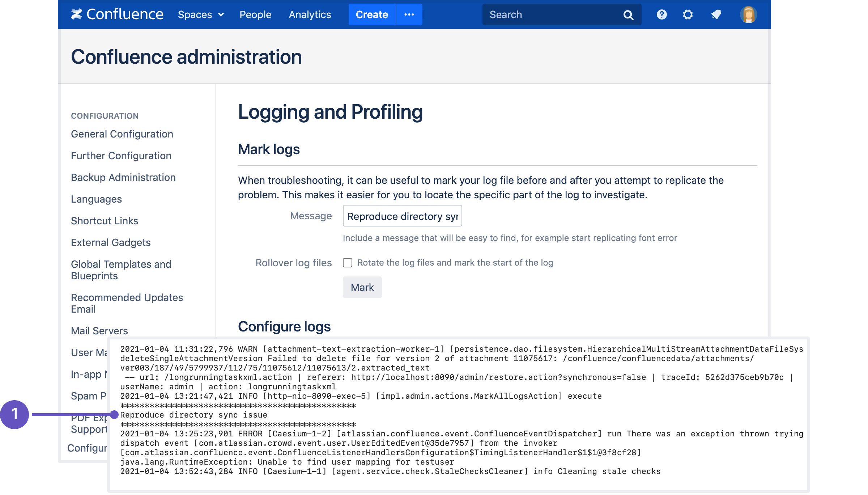Enable the Rollover log files checkbox
The image size is (868, 495).
pyautogui.click(x=348, y=263)
